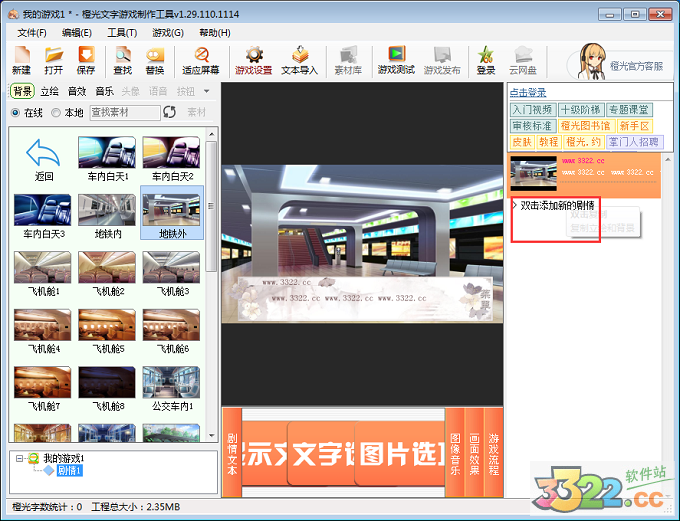Click the 新建 (New) toolbar icon
The image size is (680, 521).
pyautogui.click(x=21, y=60)
